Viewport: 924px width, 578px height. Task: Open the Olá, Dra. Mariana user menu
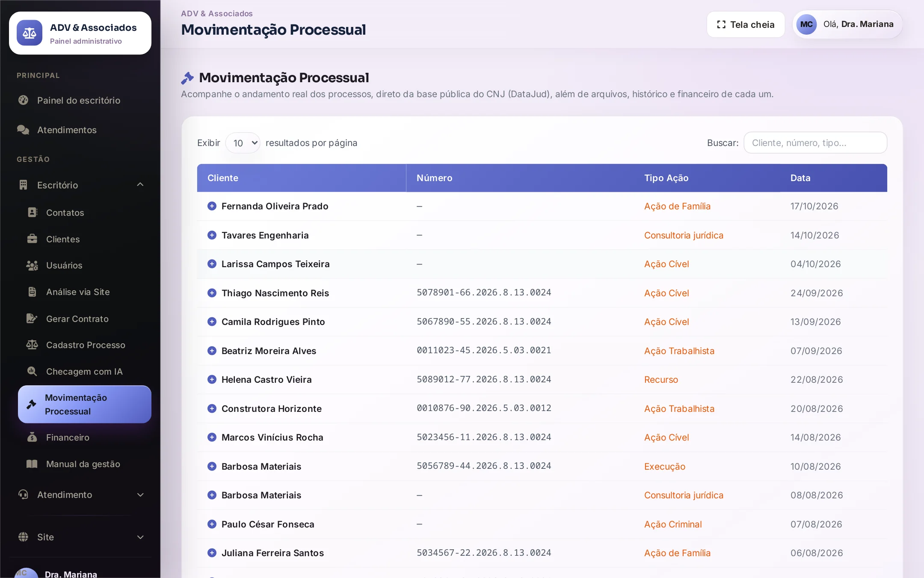click(847, 24)
